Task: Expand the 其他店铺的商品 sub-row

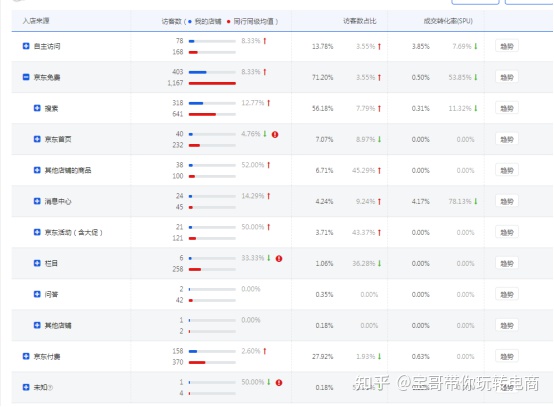Action: tap(37, 170)
